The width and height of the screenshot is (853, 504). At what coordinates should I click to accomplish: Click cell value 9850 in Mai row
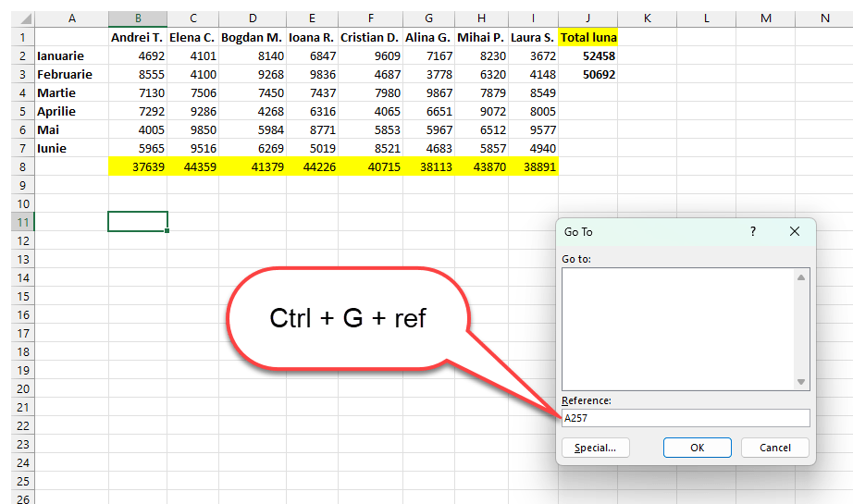tap(192, 130)
